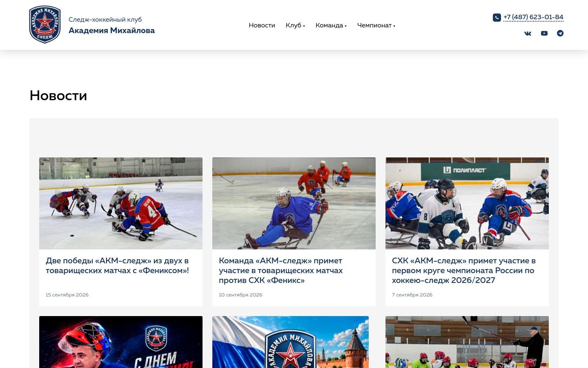This screenshot has height=368, width=588.
Task: Click the Новости page heading
Action: click(x=58, y=96)
